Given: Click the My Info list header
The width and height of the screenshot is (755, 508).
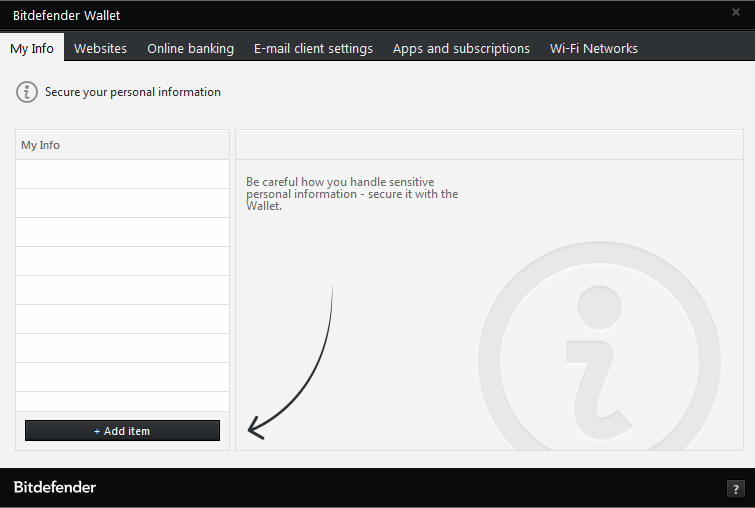Looking at the screenshot, I should [122, 145].
